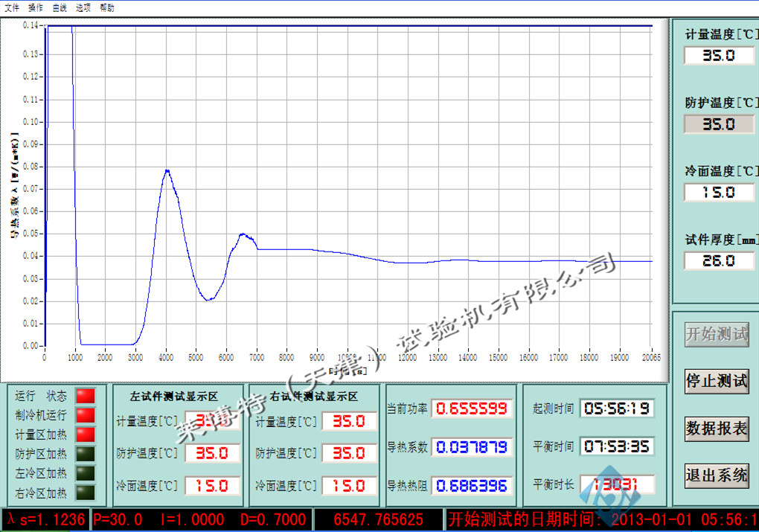
Task: Click the 开始测试 button
Action: (717, 334)
